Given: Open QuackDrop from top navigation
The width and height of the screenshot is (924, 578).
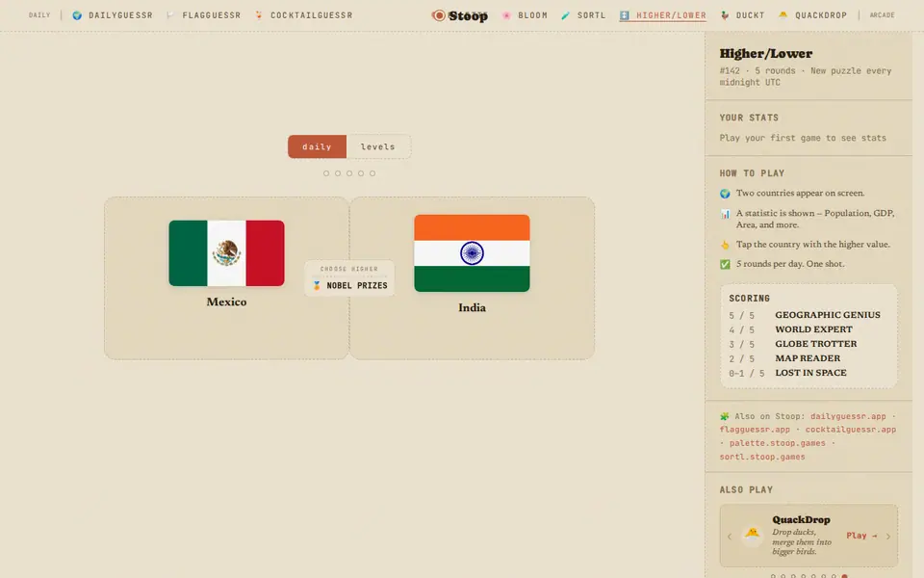Looking at the screenshot, I should coord(812,15).
